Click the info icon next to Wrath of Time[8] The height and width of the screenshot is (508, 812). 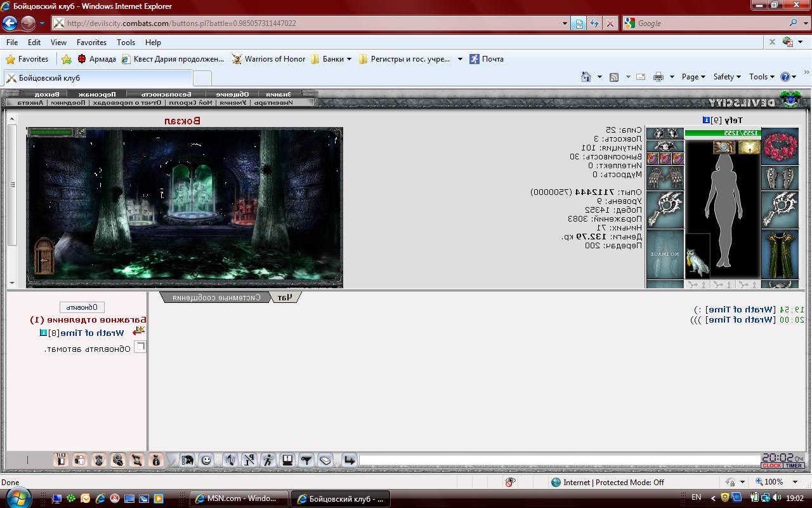point(43,333)
